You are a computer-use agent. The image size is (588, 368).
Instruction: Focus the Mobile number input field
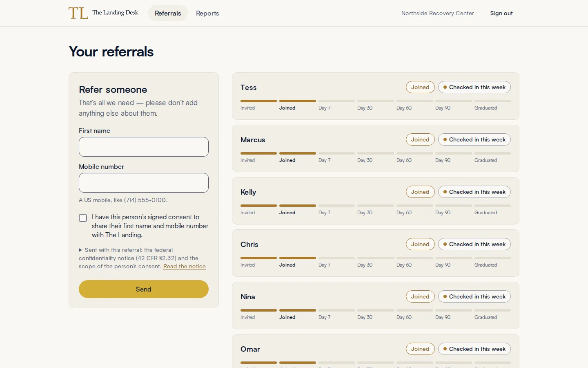pyautogui.click(x=144, y=183)
